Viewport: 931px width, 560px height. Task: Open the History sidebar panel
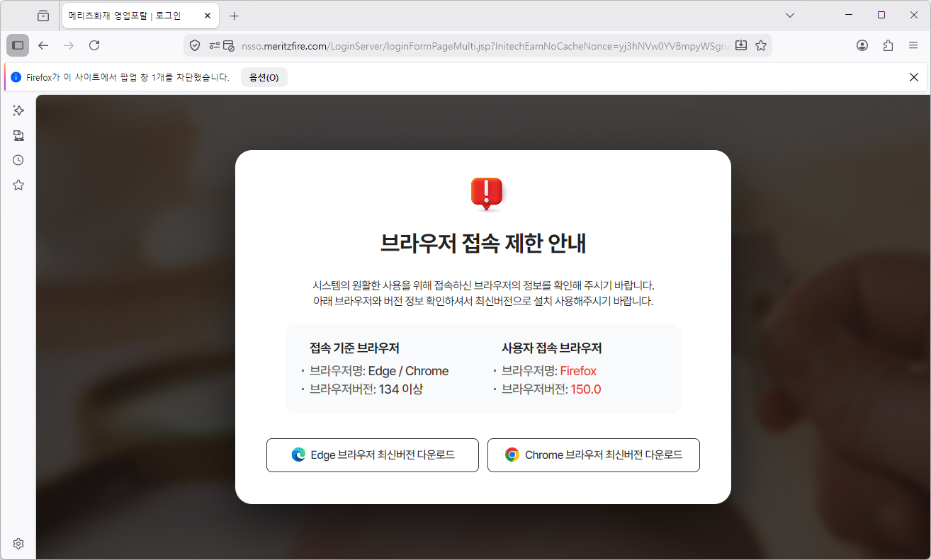(x=18, y=160)
